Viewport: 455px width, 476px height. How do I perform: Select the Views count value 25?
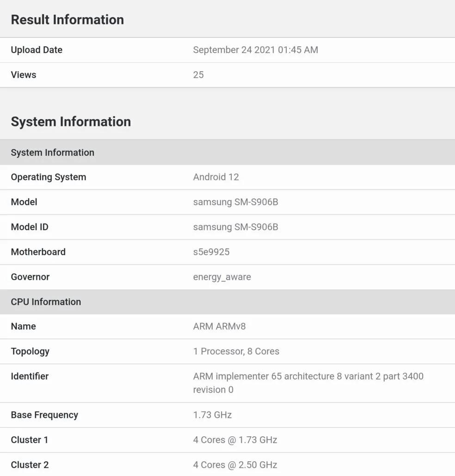point(198,75)
